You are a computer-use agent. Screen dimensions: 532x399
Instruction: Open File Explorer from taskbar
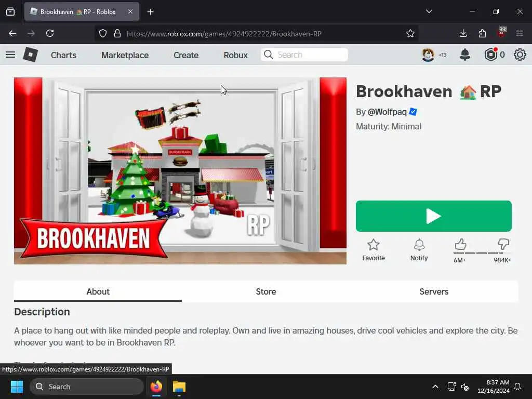tap(179, 387)
